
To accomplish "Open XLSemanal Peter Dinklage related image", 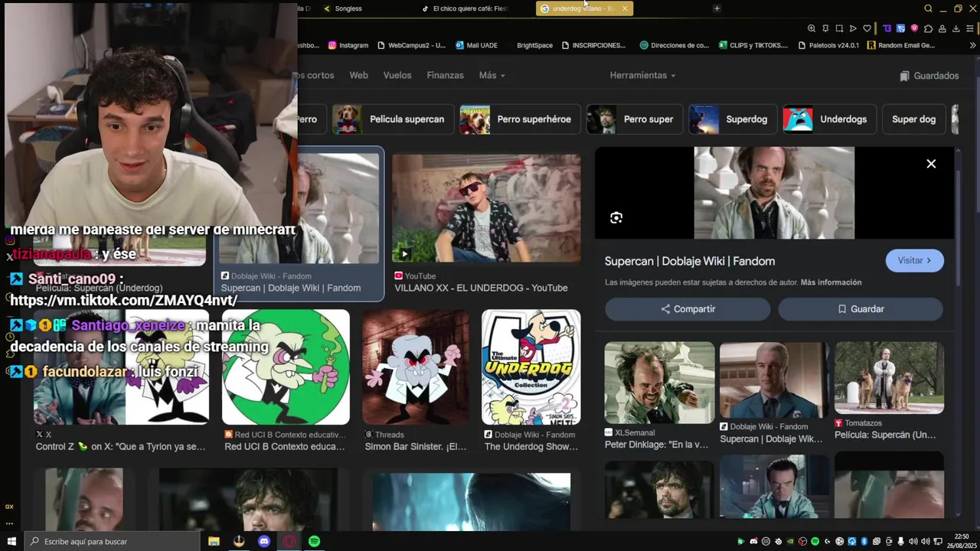I will pos(659,382).
